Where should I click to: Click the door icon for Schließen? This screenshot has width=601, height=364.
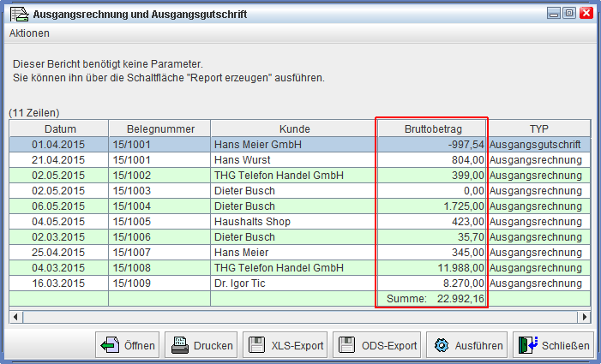tap(527, 346)
